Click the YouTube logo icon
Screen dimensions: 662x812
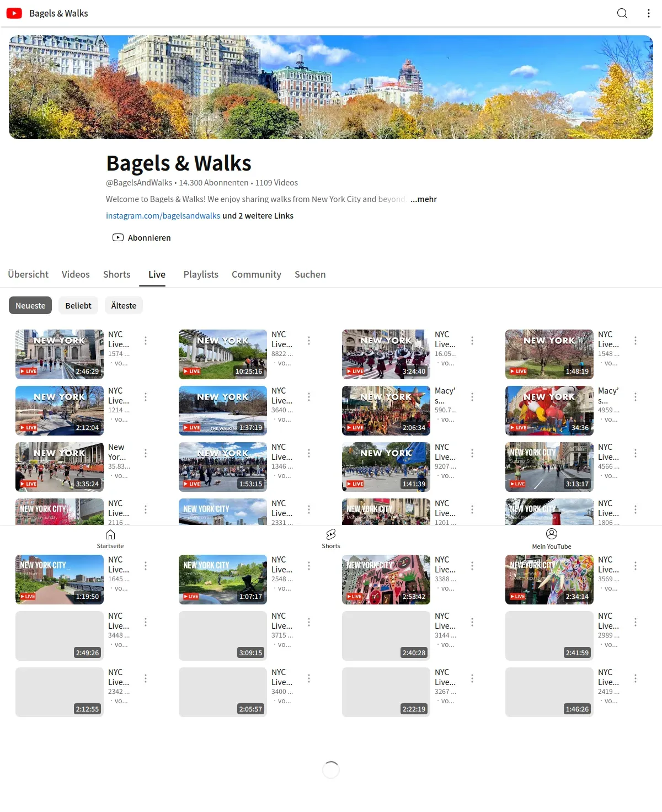[x=14, y=13]
